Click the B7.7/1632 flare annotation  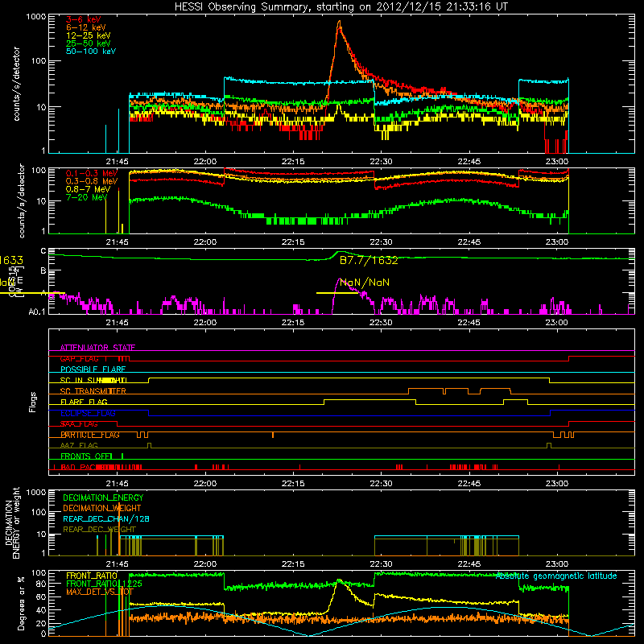[369, 260]
